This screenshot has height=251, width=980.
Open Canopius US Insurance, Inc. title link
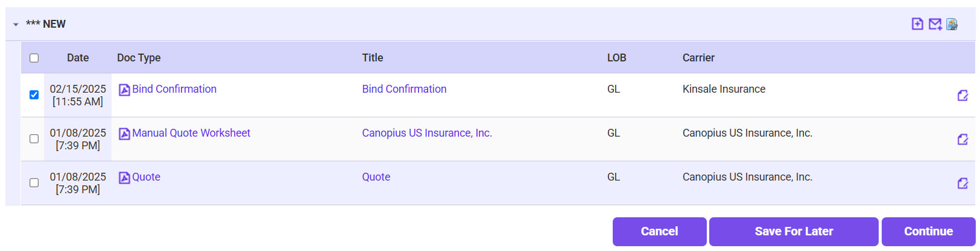tap(427, 133)
